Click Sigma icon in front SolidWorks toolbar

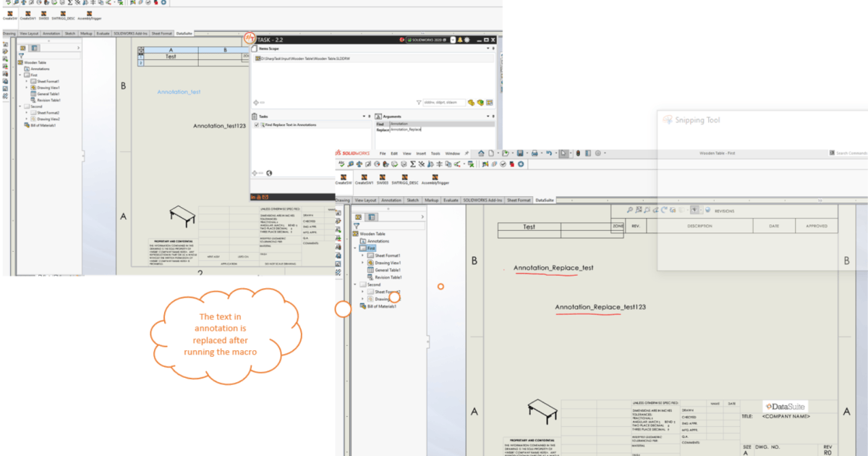tap(413, 164)
